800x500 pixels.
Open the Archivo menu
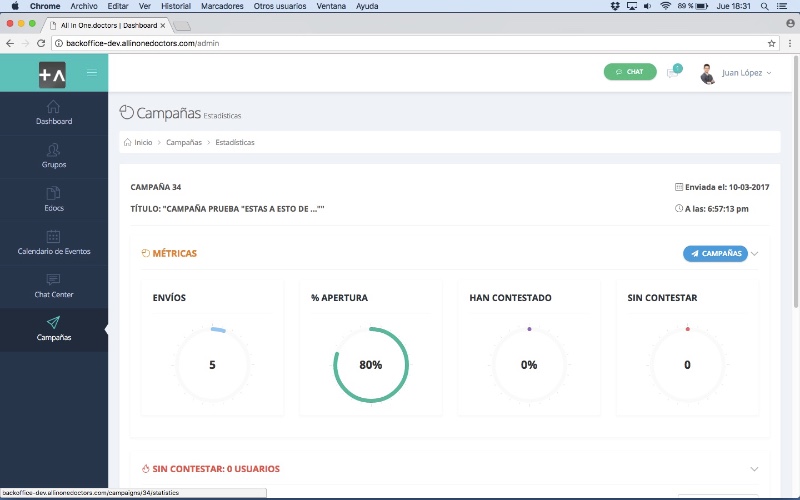[84, 6]
